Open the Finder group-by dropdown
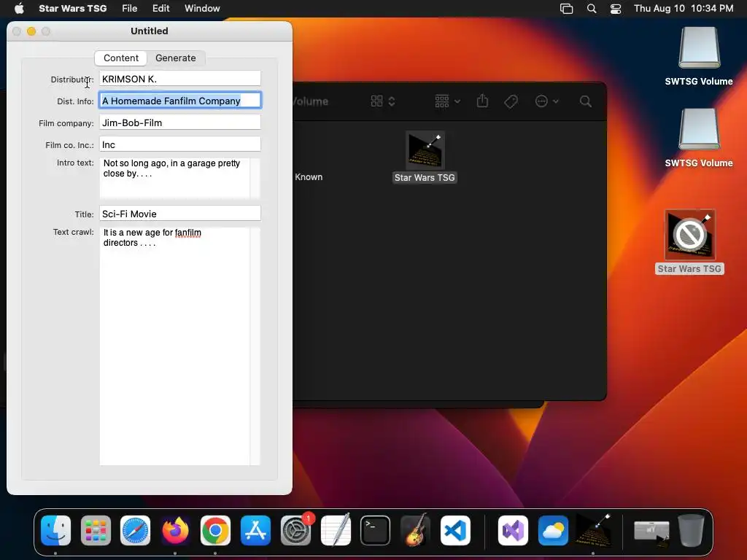 coord(447,101)
